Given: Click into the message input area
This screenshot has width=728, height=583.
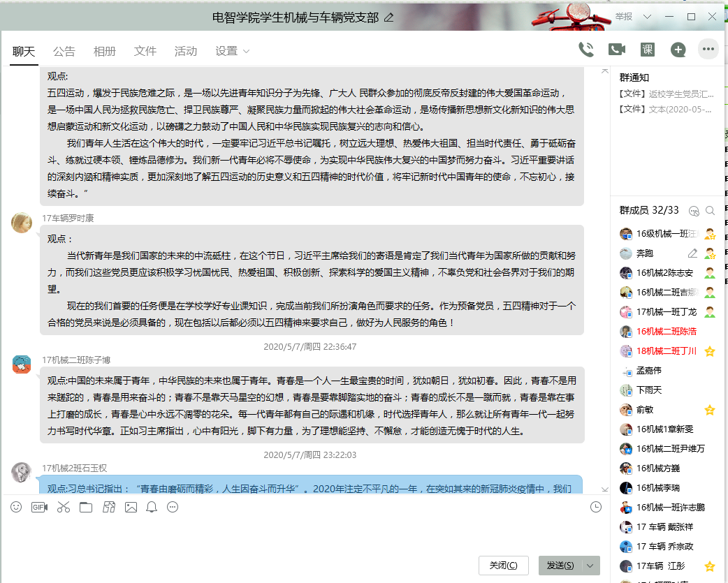Looking at the screenshot, I should pos(300,534).
